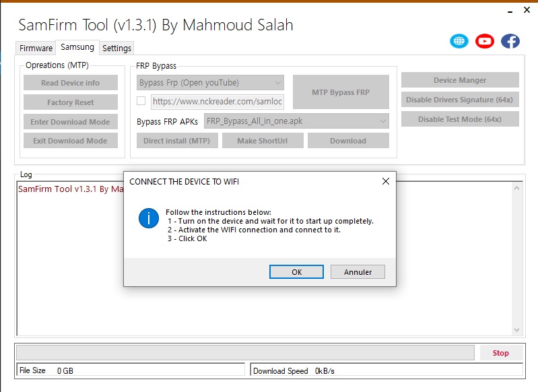Click the File Size 0 GB field
The height and width of the screenshot is (392, 538).
point(131,370)
